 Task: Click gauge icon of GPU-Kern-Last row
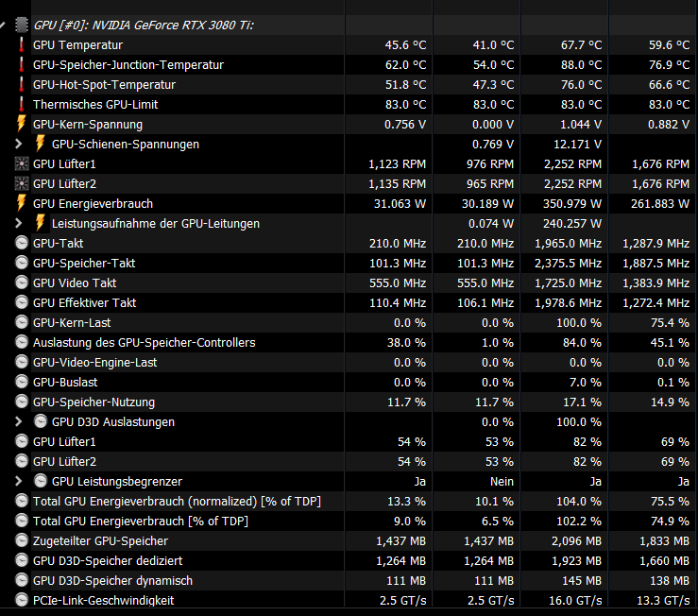22,322
